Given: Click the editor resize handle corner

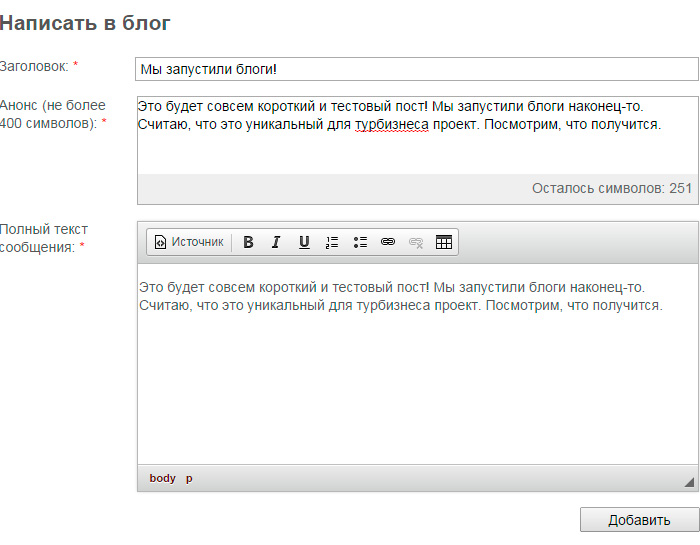Looking at the screenshot, I should pyautogui.click(x=689, y=482).
